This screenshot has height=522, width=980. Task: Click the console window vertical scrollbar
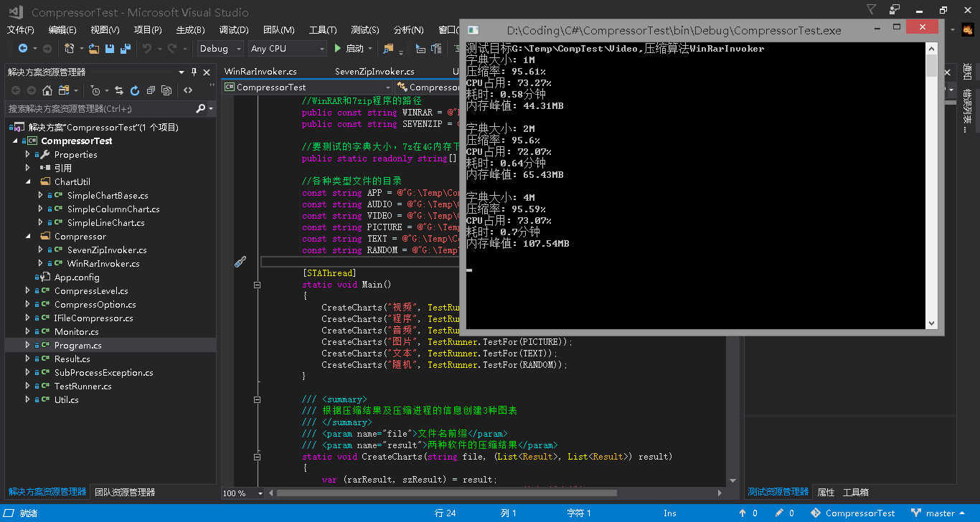[x=931, y=186]
